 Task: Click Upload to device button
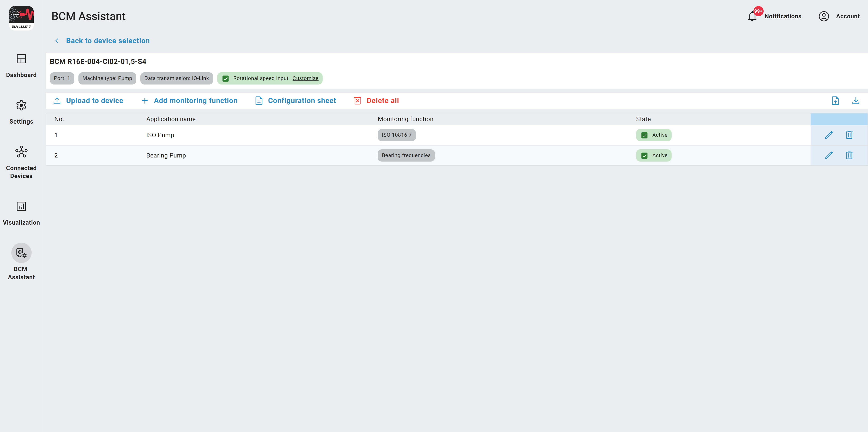(88, 101)
